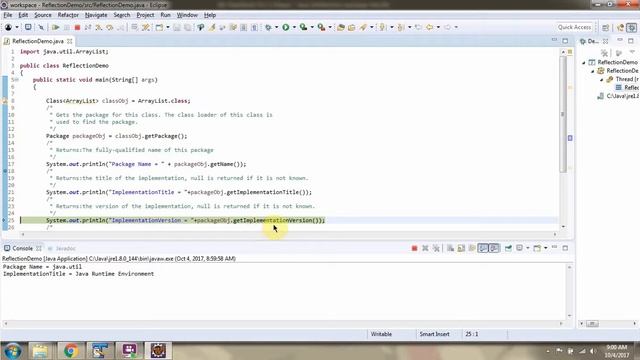Click the Clear Console icon

click(x=450, y=248)
